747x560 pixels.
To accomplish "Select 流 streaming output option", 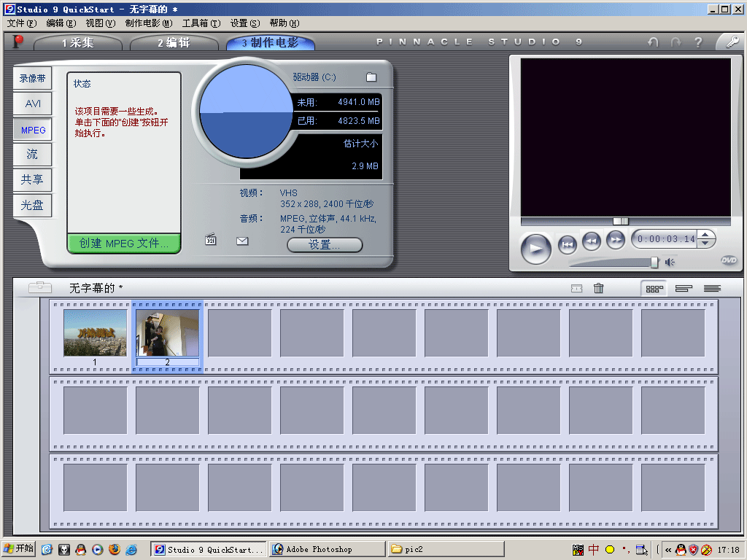I will click(32, 155).
